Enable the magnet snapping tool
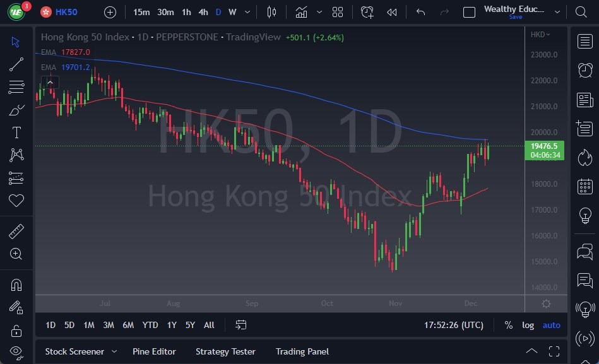Screen dimensions: 599x364 tap(16, 284)
